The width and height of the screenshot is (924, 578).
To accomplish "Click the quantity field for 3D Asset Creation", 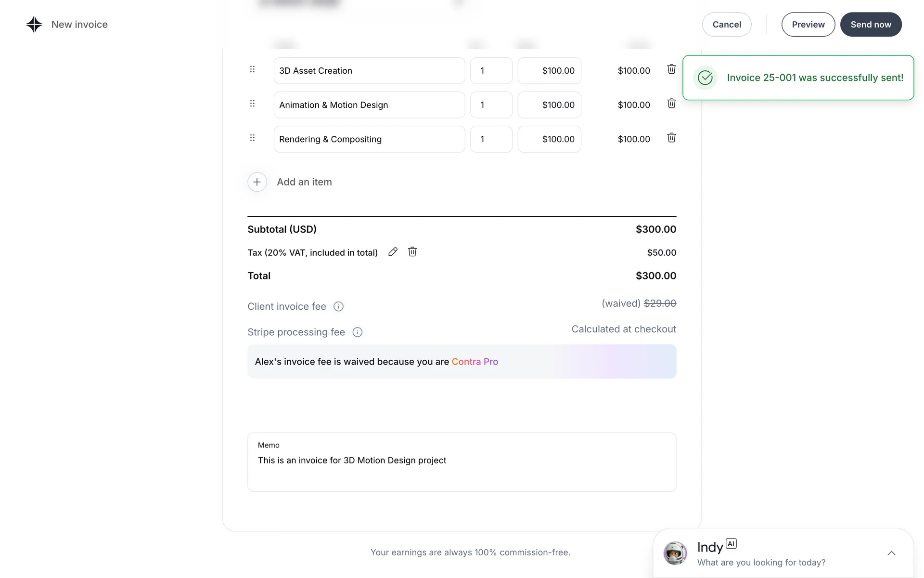I will pyautogui.click(x=491, y=71).
